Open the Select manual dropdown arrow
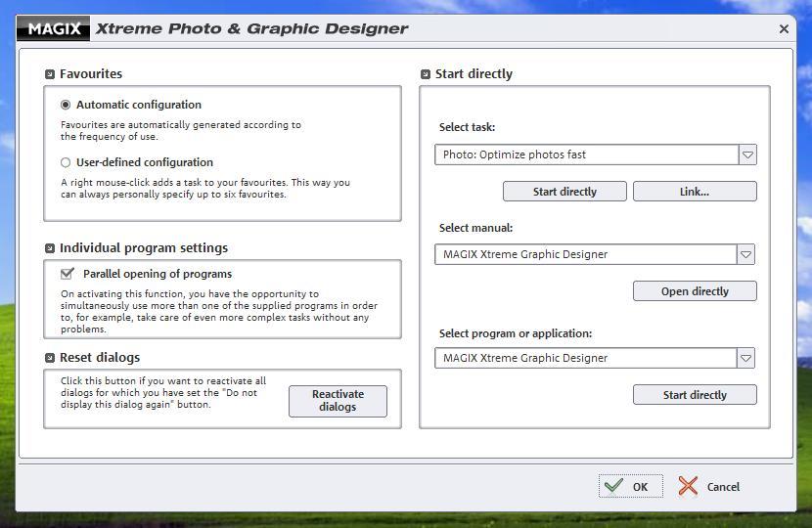The width and height of the screenshot is (812, 528). pyautogui.click(x=745, y=254)
